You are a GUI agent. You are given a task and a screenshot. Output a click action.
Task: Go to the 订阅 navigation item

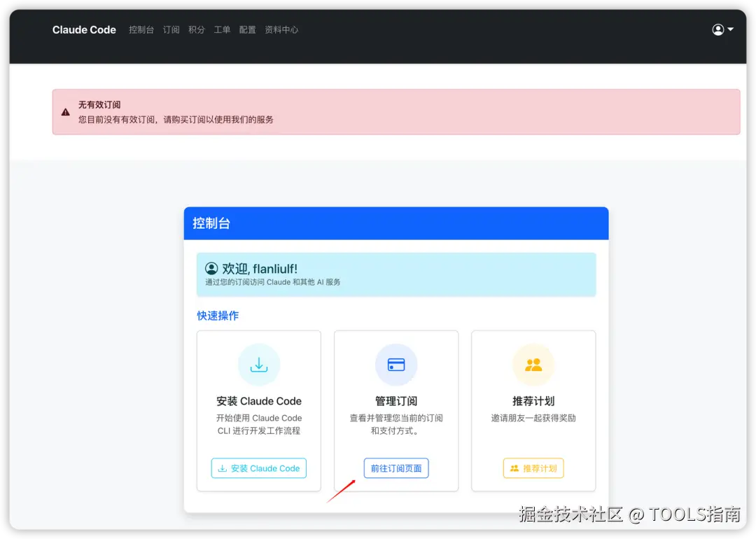(171, 30)
